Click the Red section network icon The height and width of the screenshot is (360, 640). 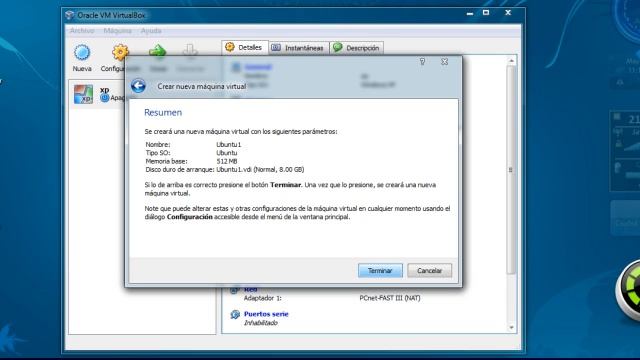click(234, 290)
